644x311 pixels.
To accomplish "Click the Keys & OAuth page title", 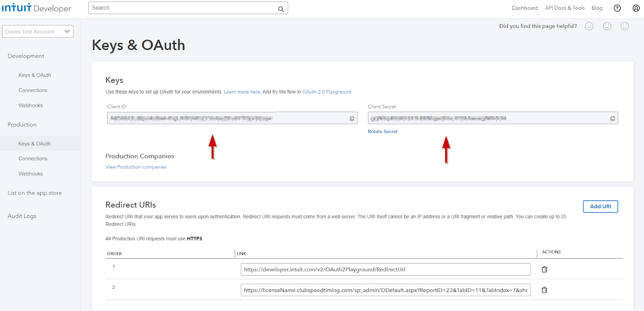I will click(x=138, y=45).
